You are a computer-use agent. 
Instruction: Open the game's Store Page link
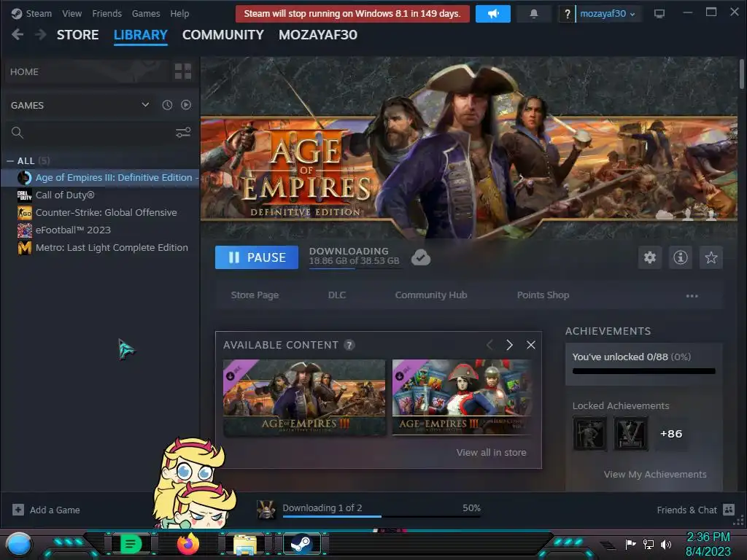[255, 295]
